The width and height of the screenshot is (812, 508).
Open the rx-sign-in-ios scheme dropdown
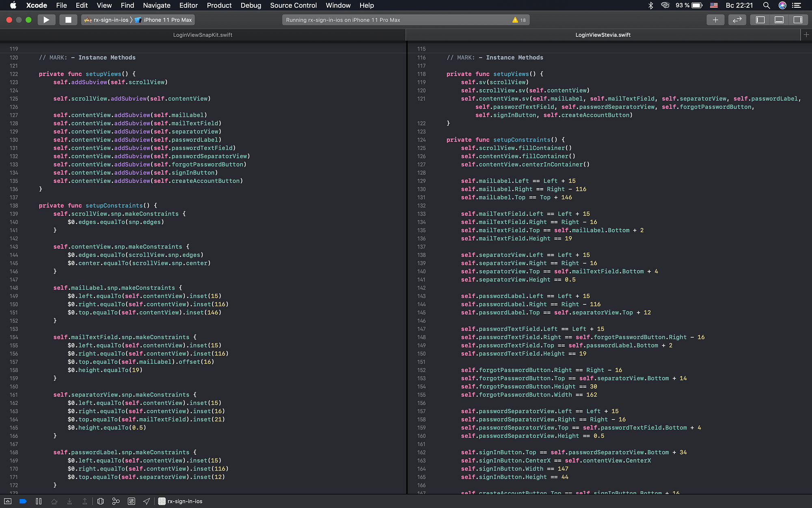pyautogui.click(x=107, y=20)
